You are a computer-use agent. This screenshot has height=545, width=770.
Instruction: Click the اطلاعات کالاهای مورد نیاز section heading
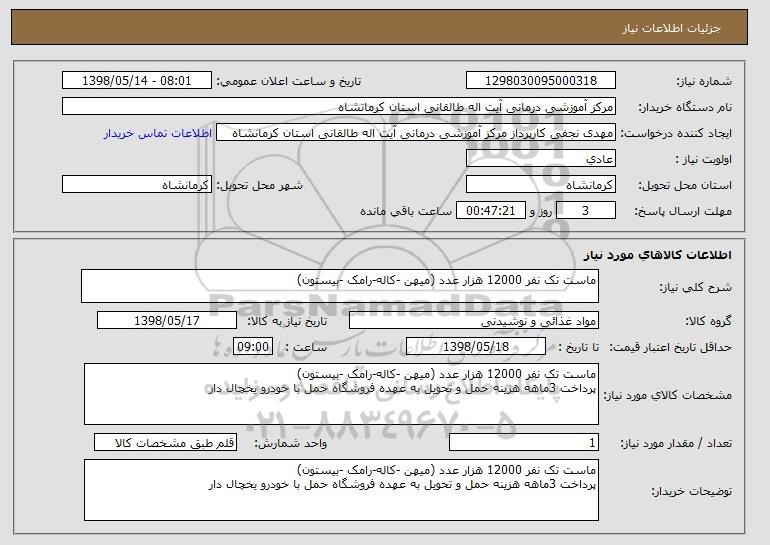(x=658, y=255)
